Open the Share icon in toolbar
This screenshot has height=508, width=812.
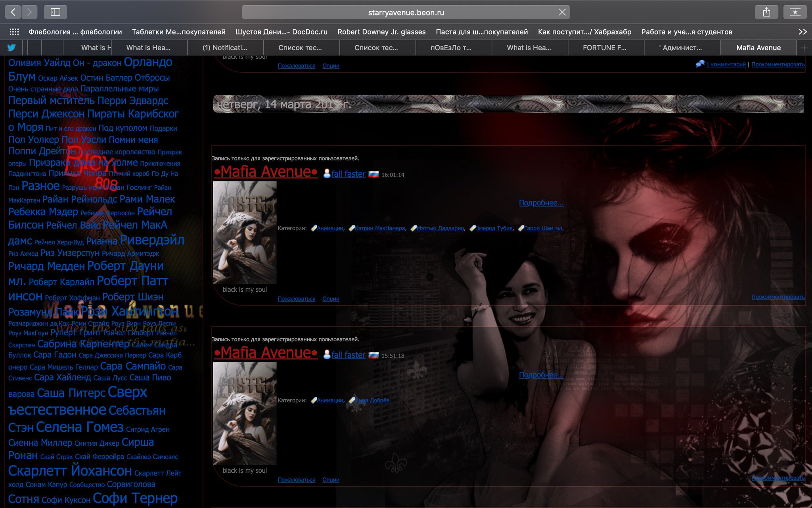(766, 12)
